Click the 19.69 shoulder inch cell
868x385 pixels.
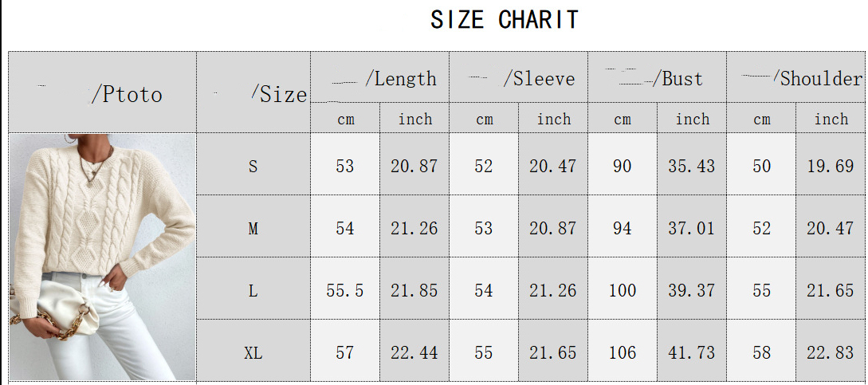click(831, 164)
